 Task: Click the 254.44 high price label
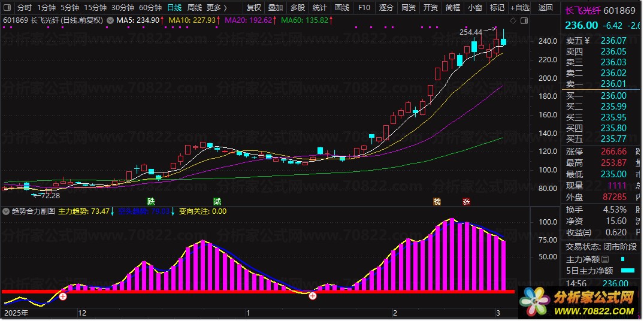[x=471, y=32]
